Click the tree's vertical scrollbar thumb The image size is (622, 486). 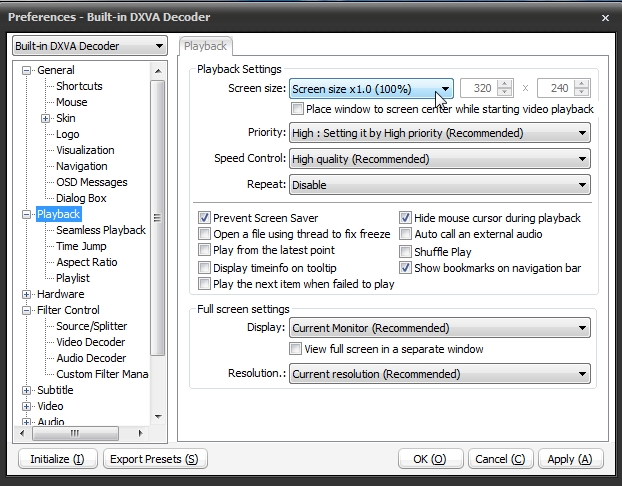coord(158,217)
